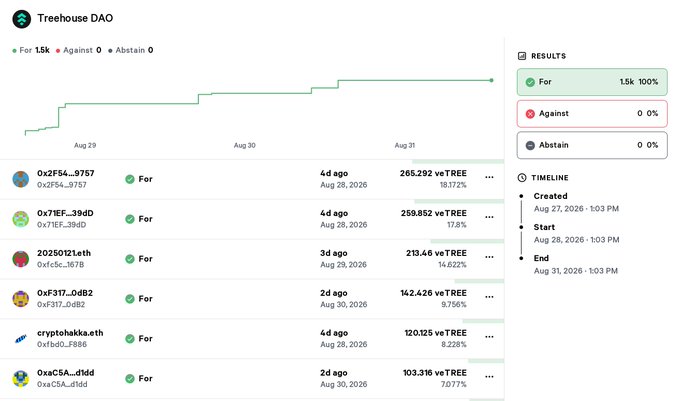Click the green check in For result

coord(530,82)
